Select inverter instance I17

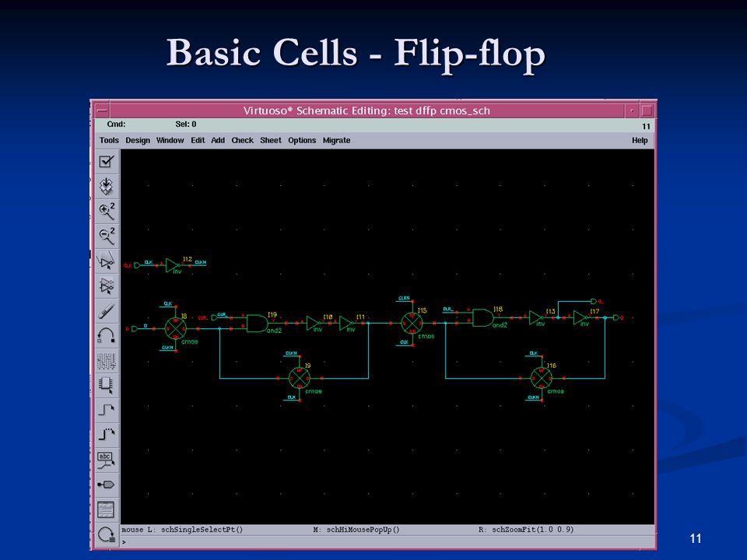point(580,317)
